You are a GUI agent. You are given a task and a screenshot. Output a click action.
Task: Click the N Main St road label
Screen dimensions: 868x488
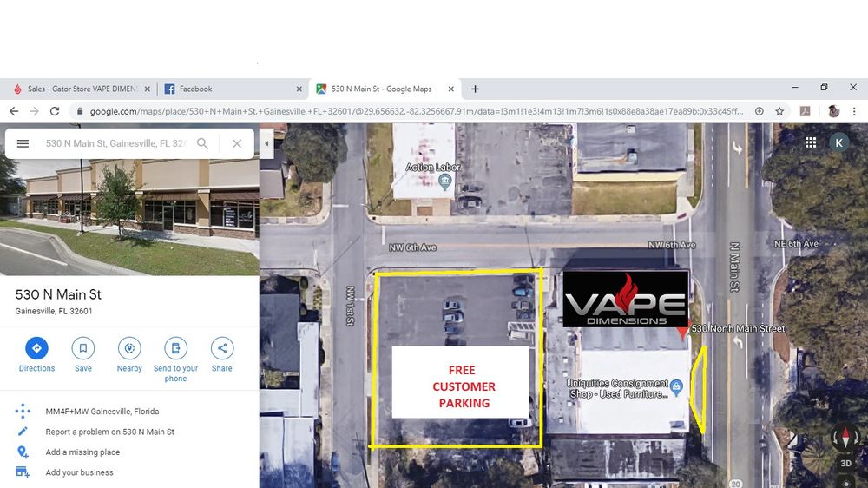[734, 267]
